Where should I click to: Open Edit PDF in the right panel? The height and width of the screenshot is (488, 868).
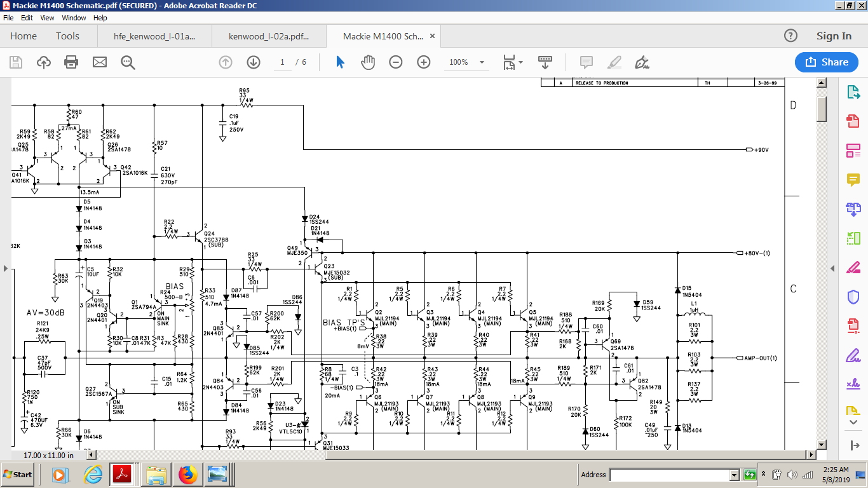click(853, 151)
